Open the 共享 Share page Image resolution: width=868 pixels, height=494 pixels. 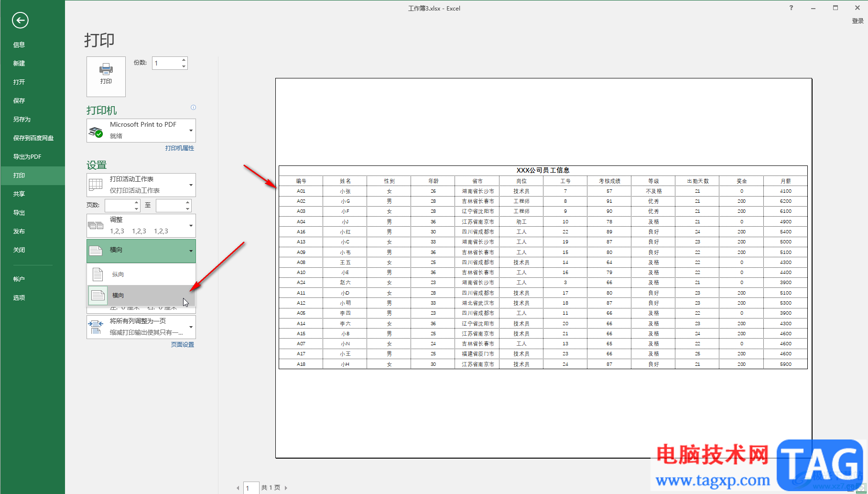pyautogui.click(x=33, y=194)
